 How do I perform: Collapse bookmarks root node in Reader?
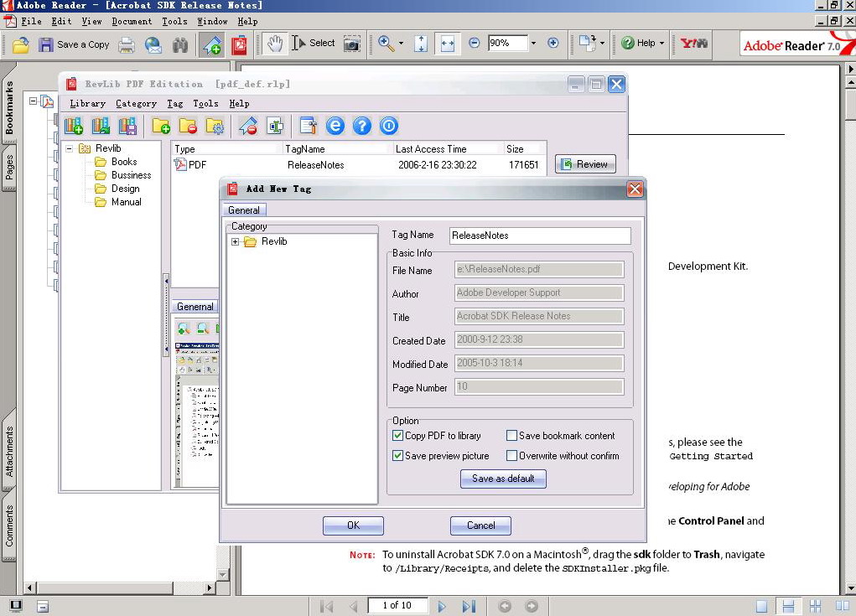(34, 101)
